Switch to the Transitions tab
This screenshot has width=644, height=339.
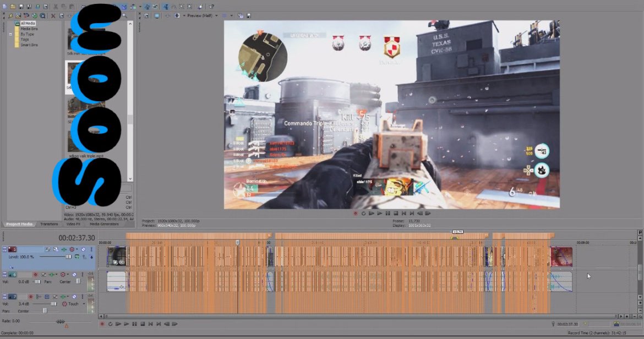[49, 224]
